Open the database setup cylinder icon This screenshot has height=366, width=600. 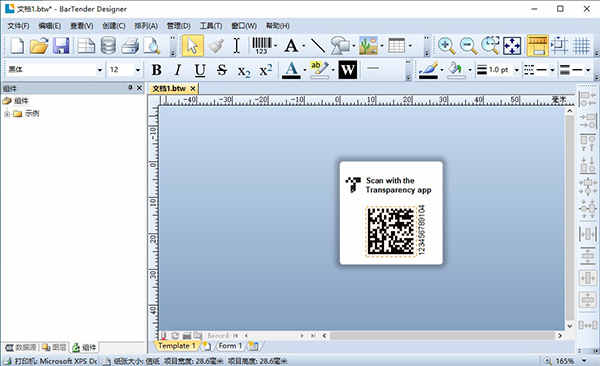tap(108, 46)
